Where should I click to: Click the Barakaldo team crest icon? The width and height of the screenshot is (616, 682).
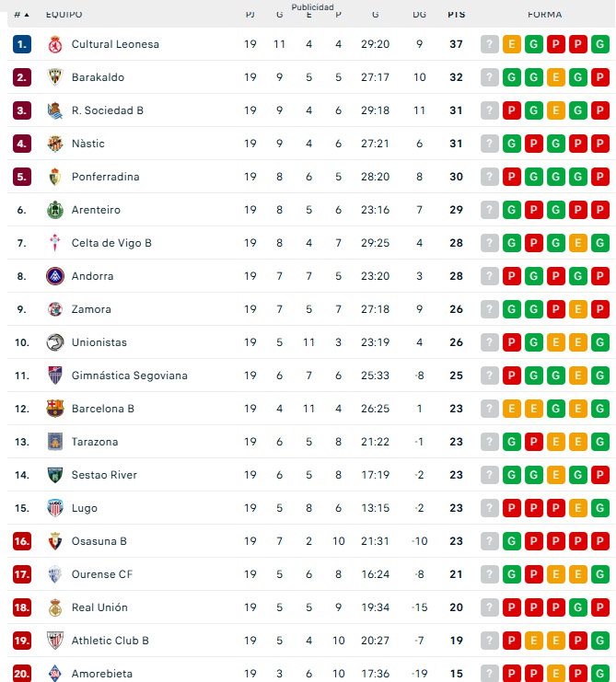pyautogui.click(x=55, y=77)
